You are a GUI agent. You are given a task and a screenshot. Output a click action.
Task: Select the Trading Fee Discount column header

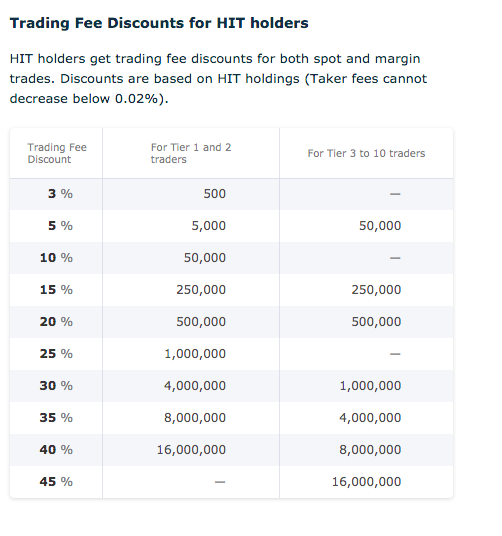tap(57, 153)
